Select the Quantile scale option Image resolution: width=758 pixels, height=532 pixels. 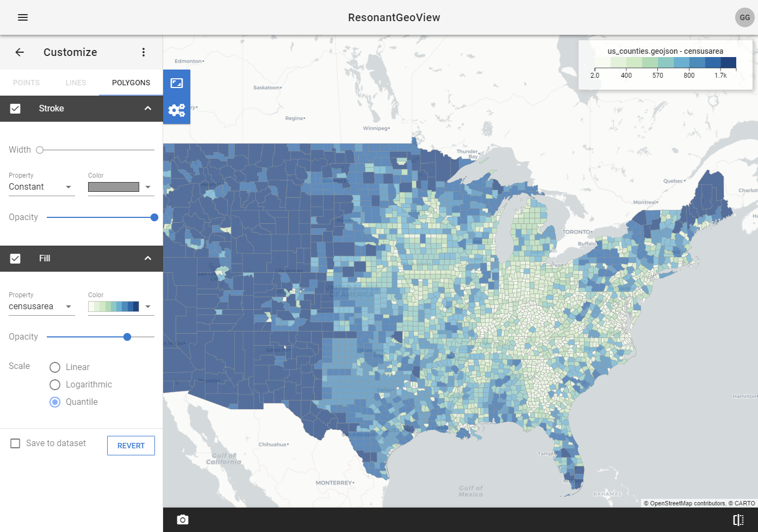(55, 402)
